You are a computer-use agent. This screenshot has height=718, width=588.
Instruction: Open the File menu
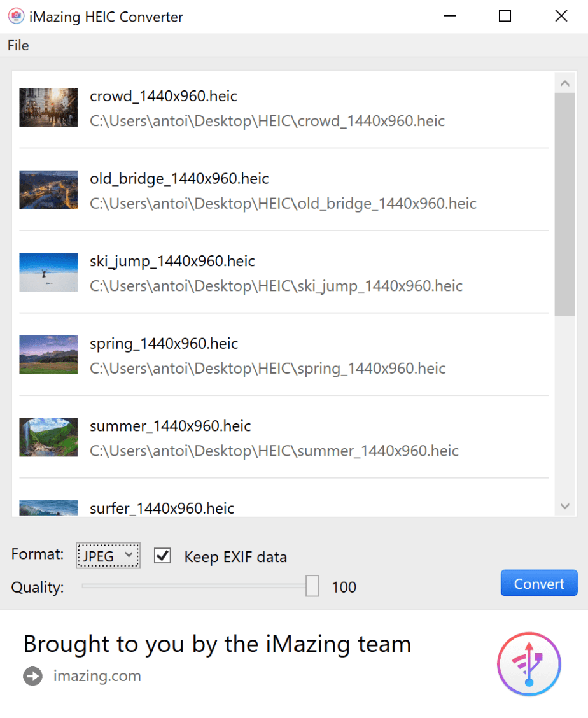tap(18, 45)
